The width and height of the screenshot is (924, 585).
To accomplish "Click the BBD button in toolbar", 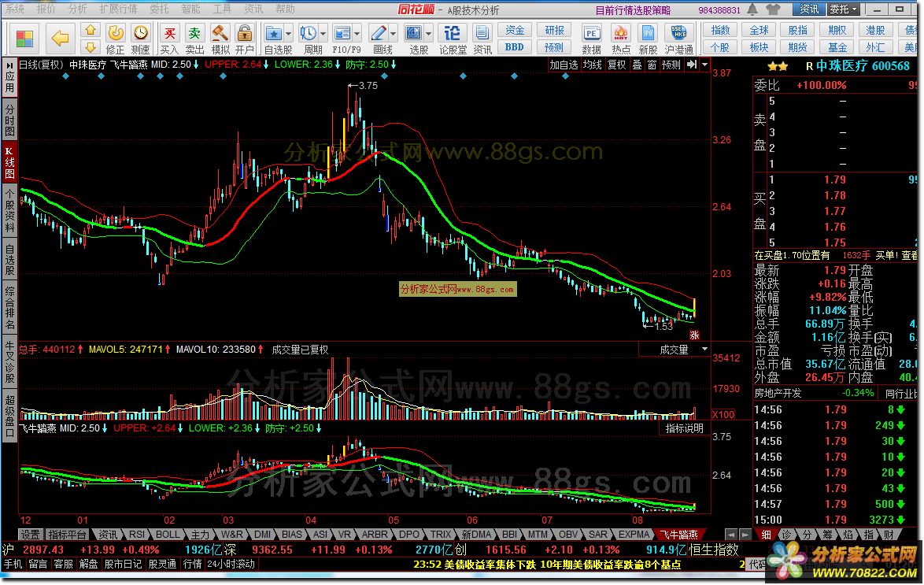I will click(x=515, y=46).
